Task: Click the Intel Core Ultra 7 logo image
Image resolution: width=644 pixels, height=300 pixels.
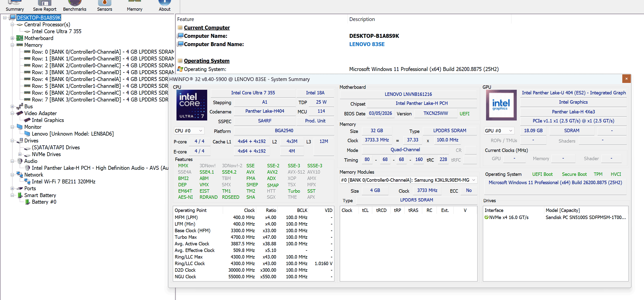Action: [x=192, y=105]
